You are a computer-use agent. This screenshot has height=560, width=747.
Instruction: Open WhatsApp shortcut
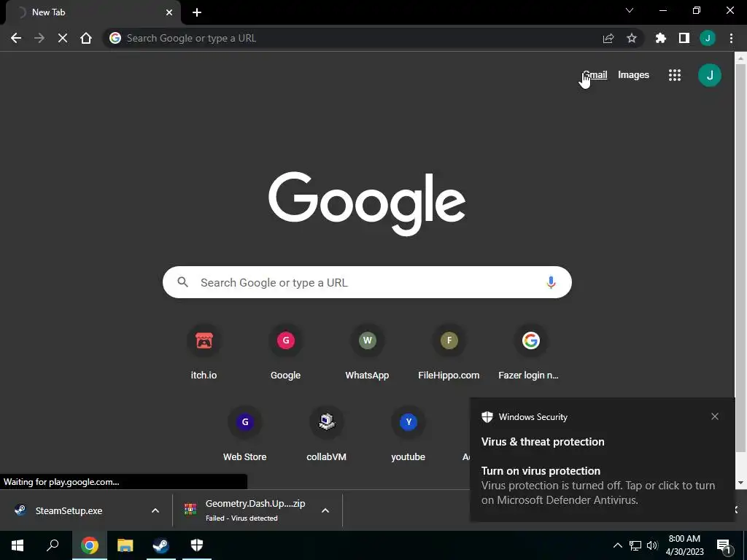pos(368,351)
